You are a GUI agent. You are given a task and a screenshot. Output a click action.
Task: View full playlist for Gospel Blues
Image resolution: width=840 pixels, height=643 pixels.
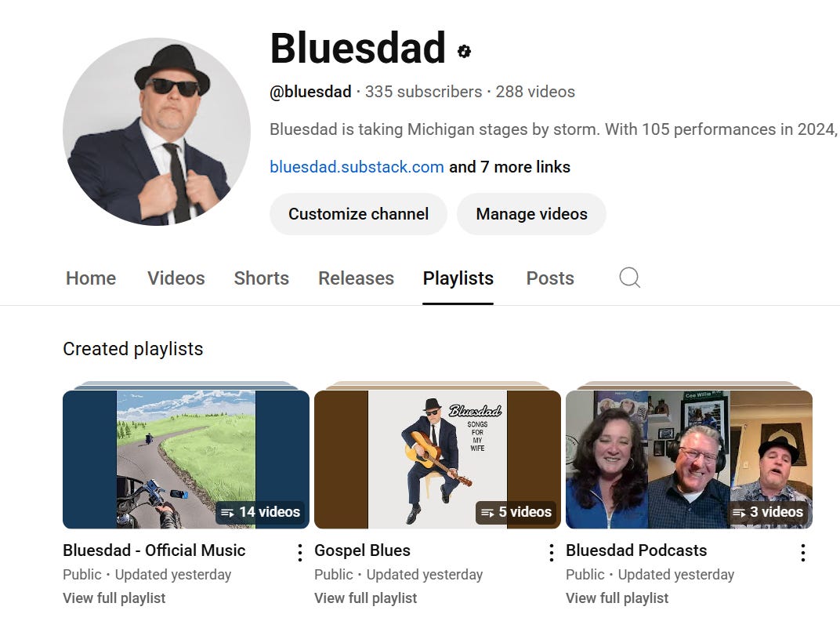pos(365,598)
